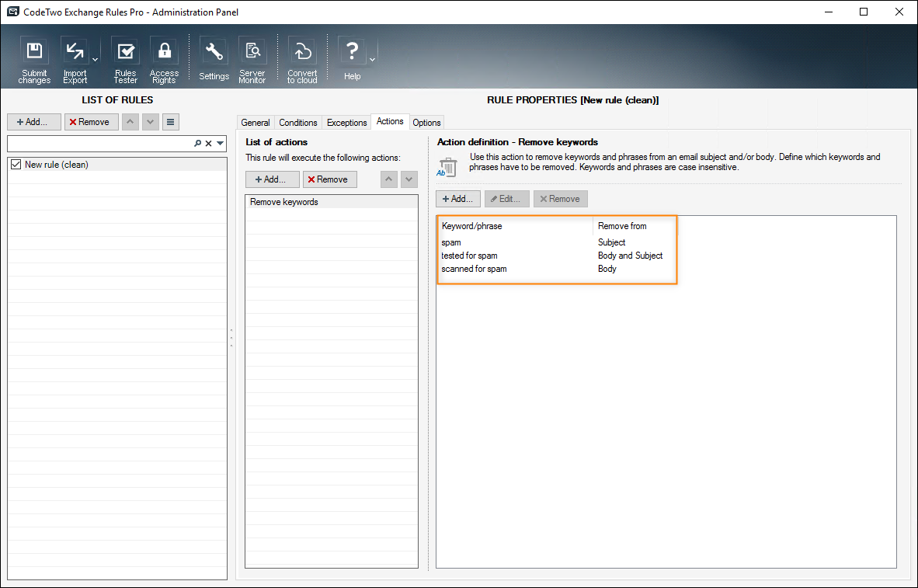Expand the Import Export dropdown arrow

(x=95, y=60)
